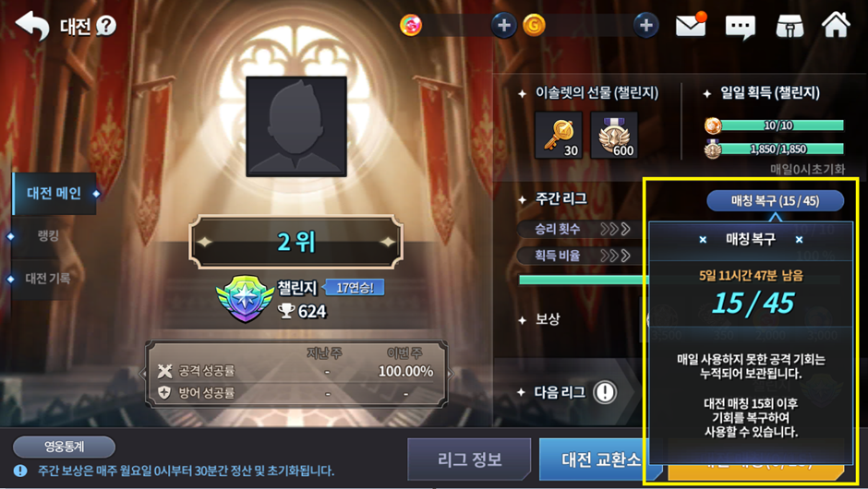Select the golden key reward item
Screen dimensions: 868x489
[559, 136]
